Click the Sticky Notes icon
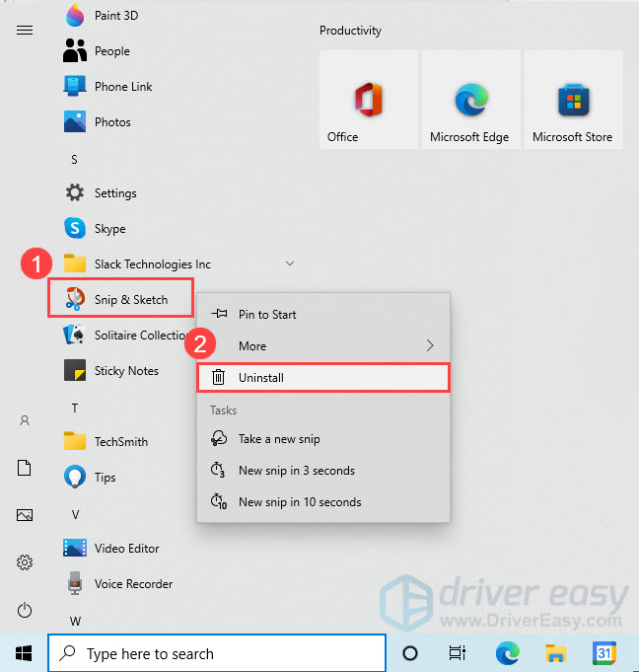 (75, 370)
